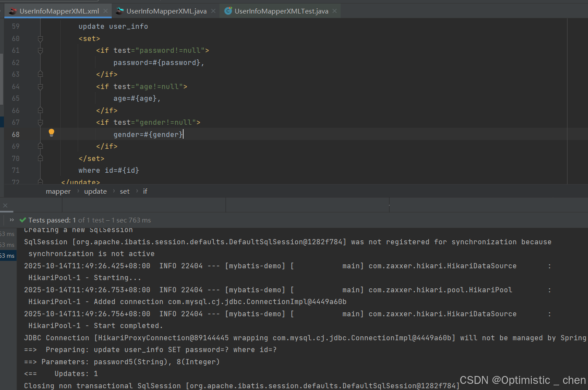Click fold end marker on line 63
Screen dimensions: 588x390
pos(41,75)
